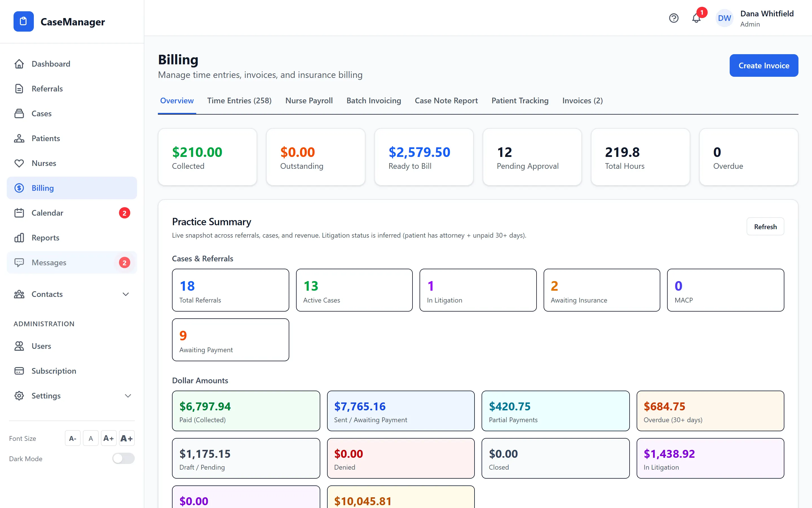Click the Calendar red badge showing 2
812x508 pixels.
tap(125, 213)
